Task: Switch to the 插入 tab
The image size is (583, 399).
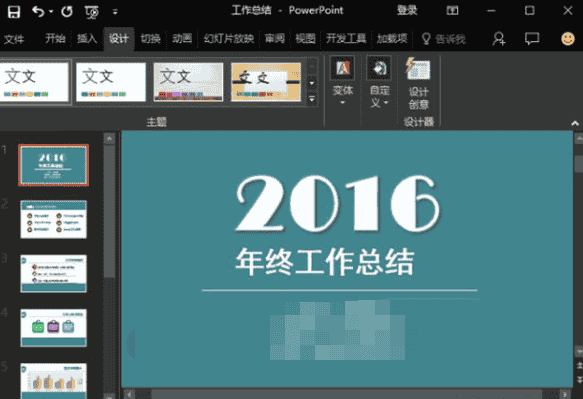Action: tap(87, 38)
